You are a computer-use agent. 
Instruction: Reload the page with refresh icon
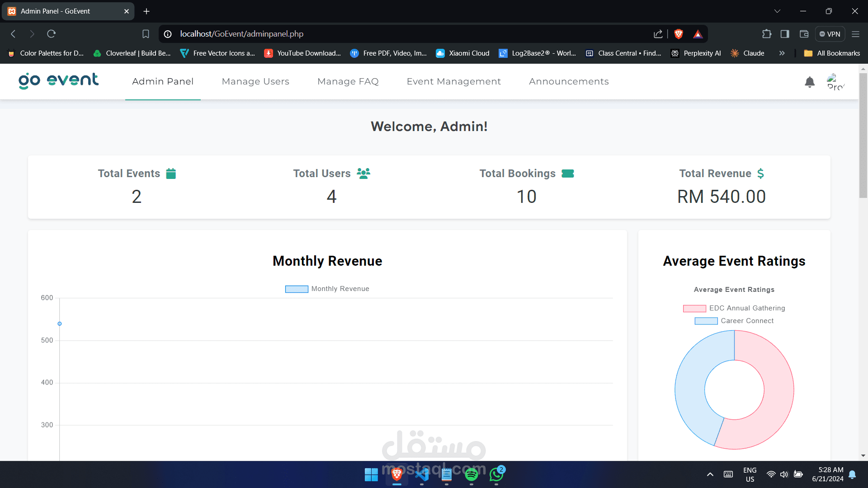pos(51,34)
